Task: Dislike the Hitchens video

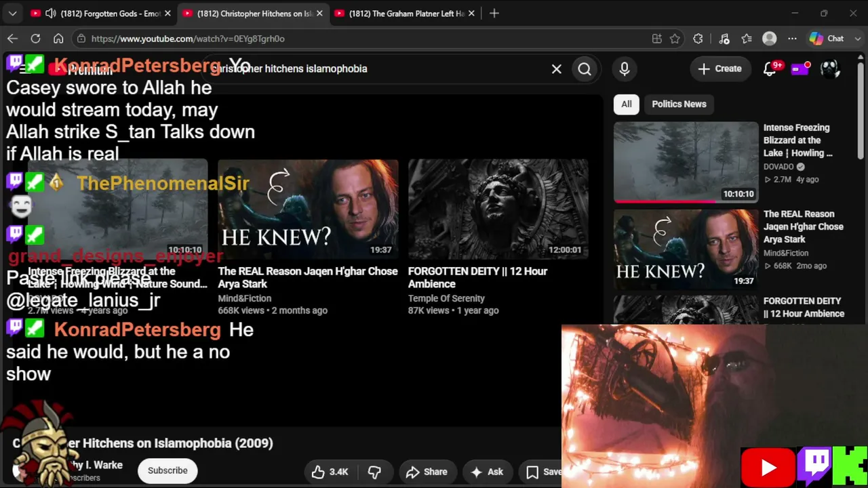Action: coord(374,472)
